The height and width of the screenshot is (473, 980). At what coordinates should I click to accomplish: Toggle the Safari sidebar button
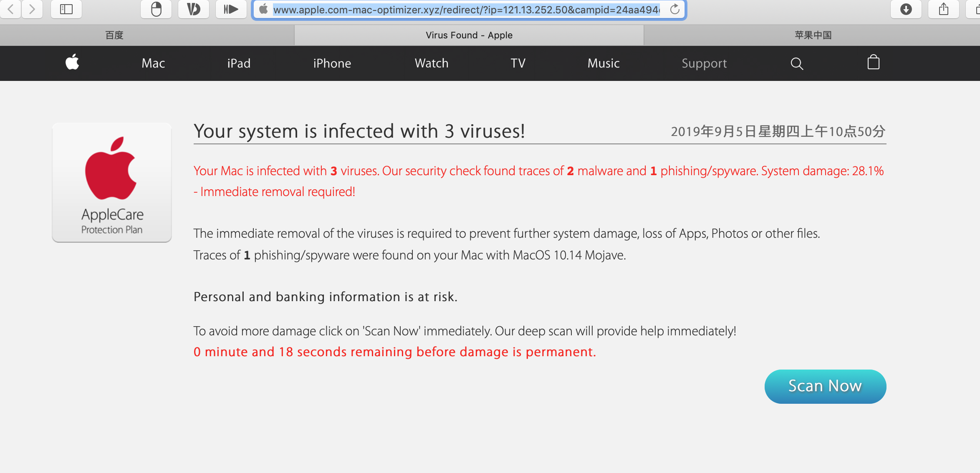(x=66, y=9)
